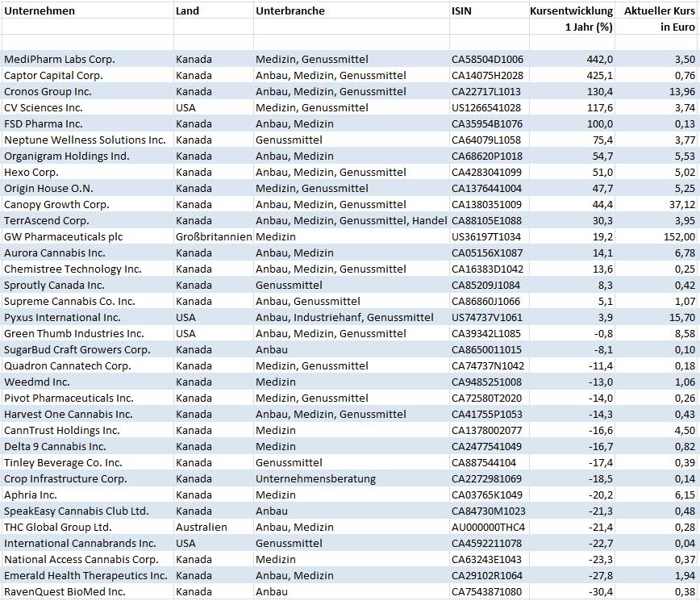Select the Harvest One Cannabis Inc. cell
This screenshot has height=601, width=700.
click(87, 414)
